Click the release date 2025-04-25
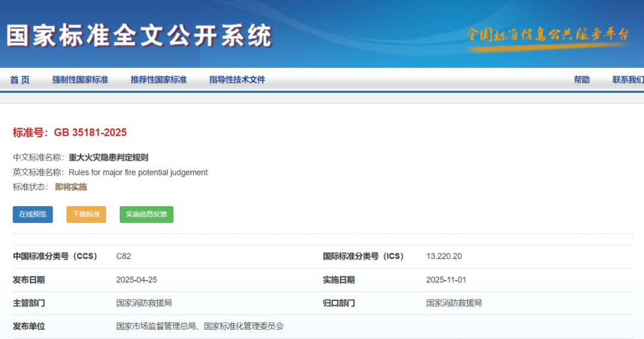The height and width of the screenshot is (339, 644). [x=137, y=279]
